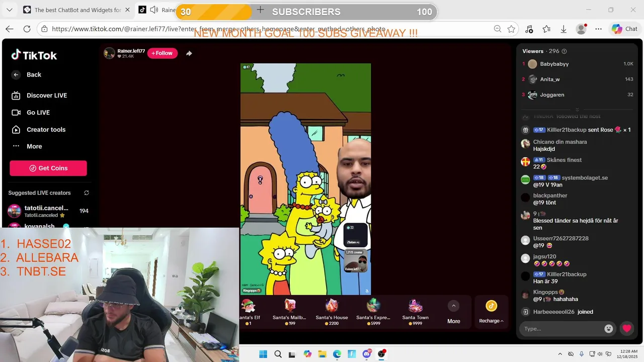Screen dimensions: 644x362
Task: Open taskbar Search
Action: [278, 354]
